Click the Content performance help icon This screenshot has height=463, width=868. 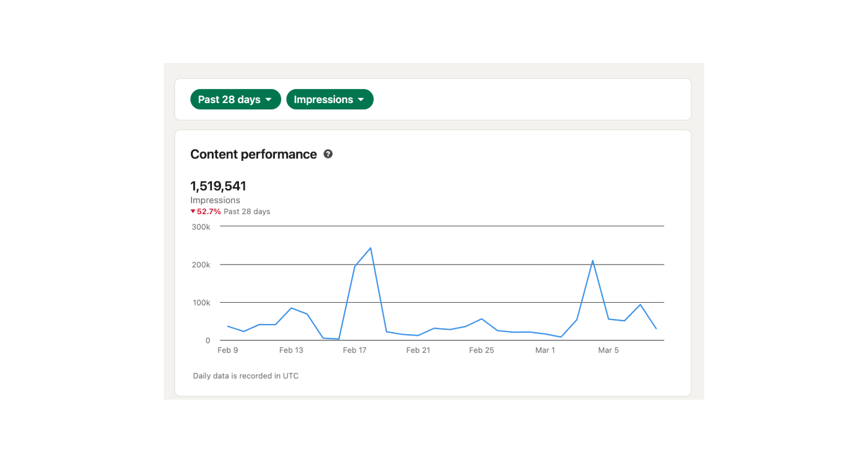point(328,154)
